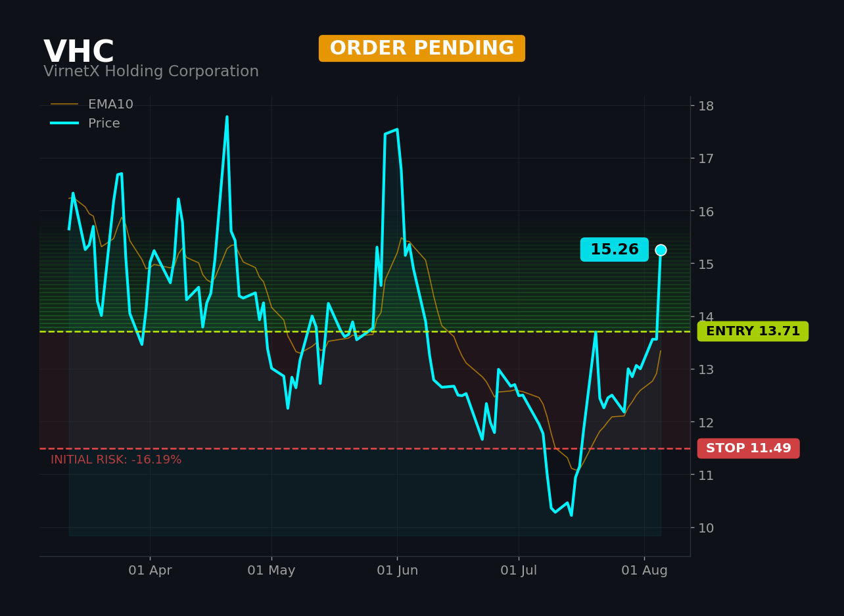Click the 18 price axis label
This screenshot has width=844, height=616.
coord(706,106)
